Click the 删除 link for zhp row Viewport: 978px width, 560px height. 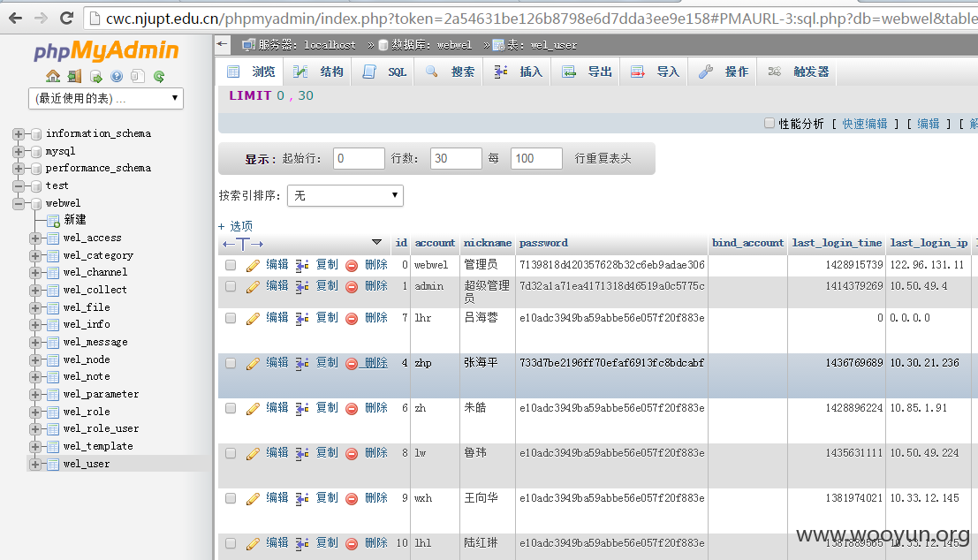(x=376, y=362)
